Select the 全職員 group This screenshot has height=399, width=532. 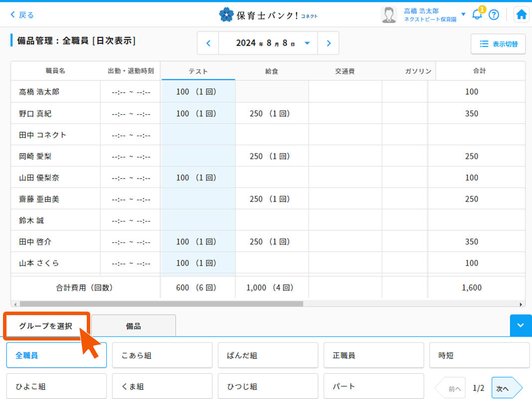tap(56, 356)
